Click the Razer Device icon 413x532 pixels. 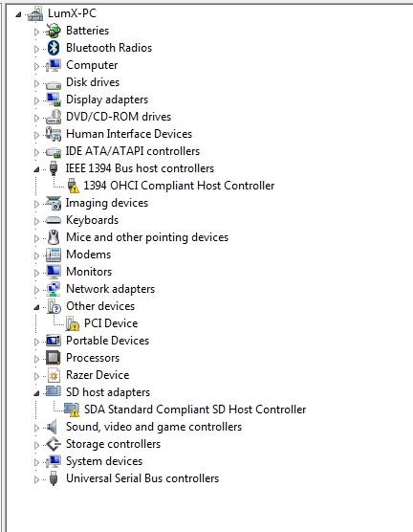point(54,375)
